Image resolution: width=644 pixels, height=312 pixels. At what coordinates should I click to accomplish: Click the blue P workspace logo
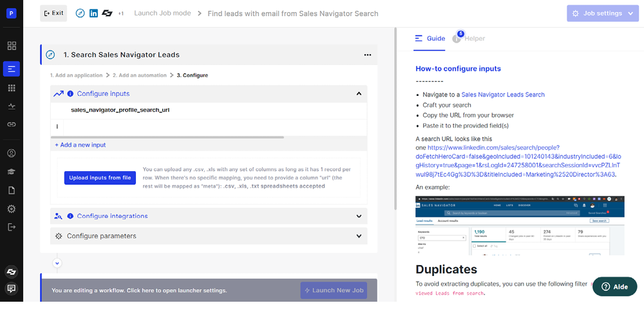tap(12, 14)
